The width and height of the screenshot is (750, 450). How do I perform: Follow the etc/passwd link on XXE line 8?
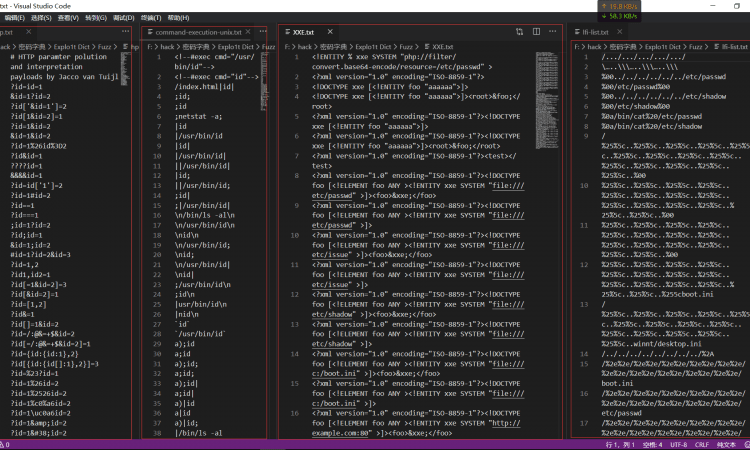tap(332, 196)
